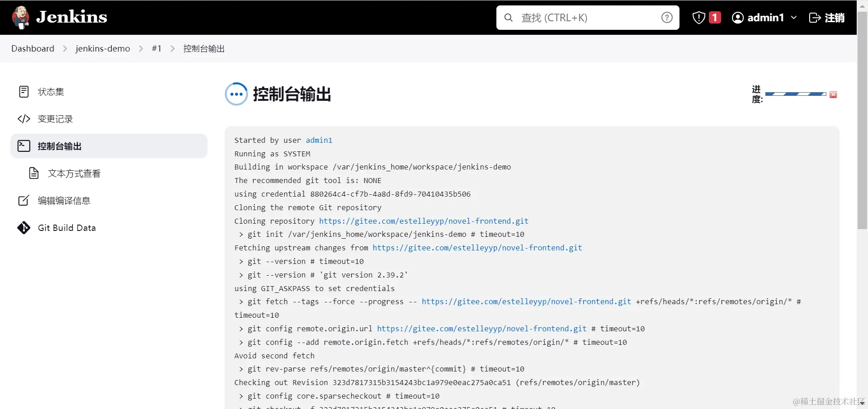
Task: Select build #1 in the breadcrumb
Action: pyautogui.click(x=156, y=48)
